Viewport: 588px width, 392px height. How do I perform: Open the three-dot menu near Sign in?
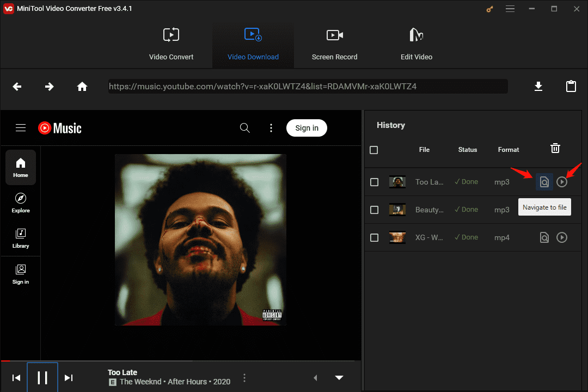pos(271,128)
